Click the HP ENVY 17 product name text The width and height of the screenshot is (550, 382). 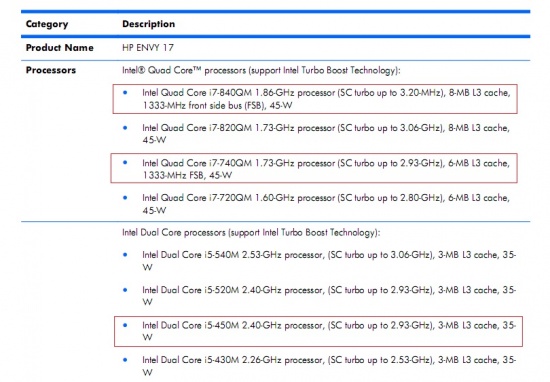pyautogui.click(x=148, y=48)
